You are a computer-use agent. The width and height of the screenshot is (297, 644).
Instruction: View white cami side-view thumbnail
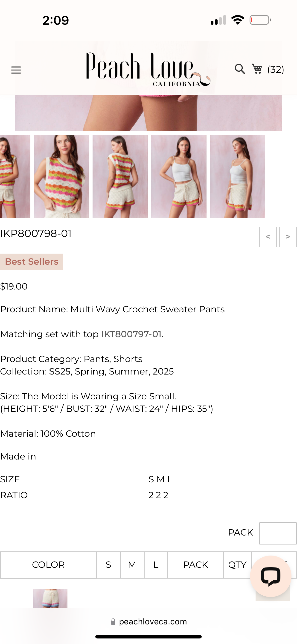(238, 176)
